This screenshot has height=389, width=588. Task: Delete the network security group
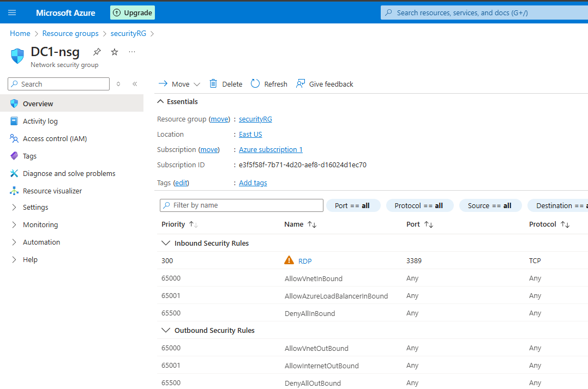[x=226, y=84]
